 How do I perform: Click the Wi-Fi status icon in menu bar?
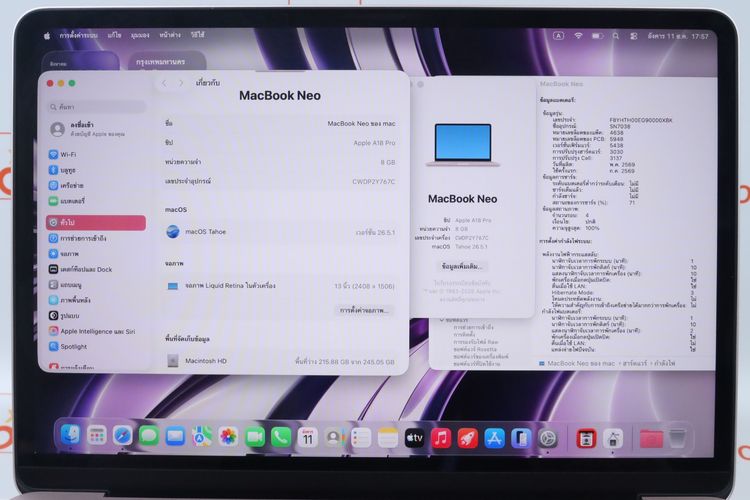click(578, 36)
